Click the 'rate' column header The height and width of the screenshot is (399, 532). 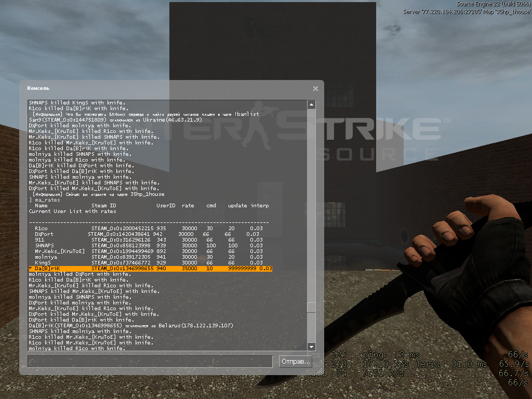188,206
